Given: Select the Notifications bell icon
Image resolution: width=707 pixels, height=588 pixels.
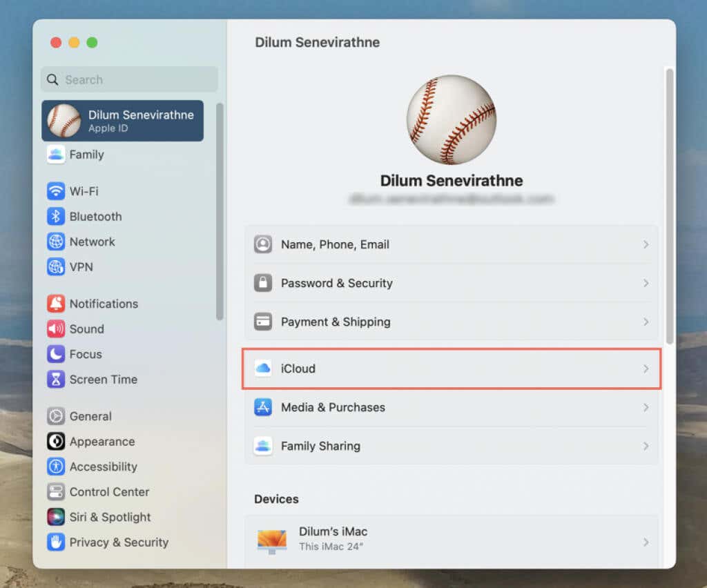Looking at the screenshot, I should 56,304.
